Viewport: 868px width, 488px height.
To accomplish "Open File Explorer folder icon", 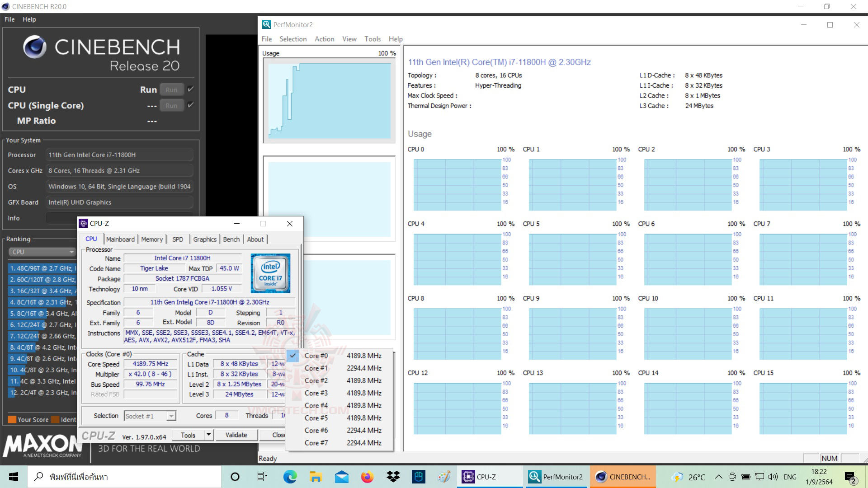I will [316, 477].
